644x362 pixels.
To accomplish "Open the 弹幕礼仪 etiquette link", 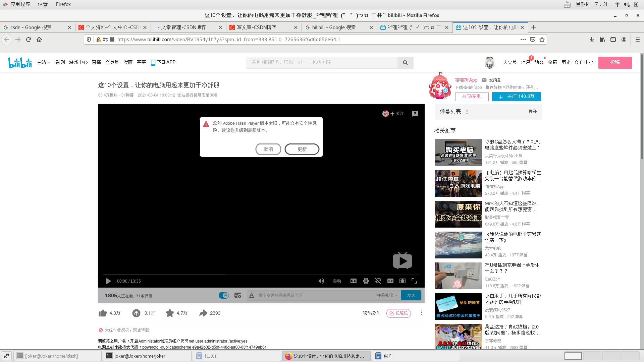I will [387, 295].
